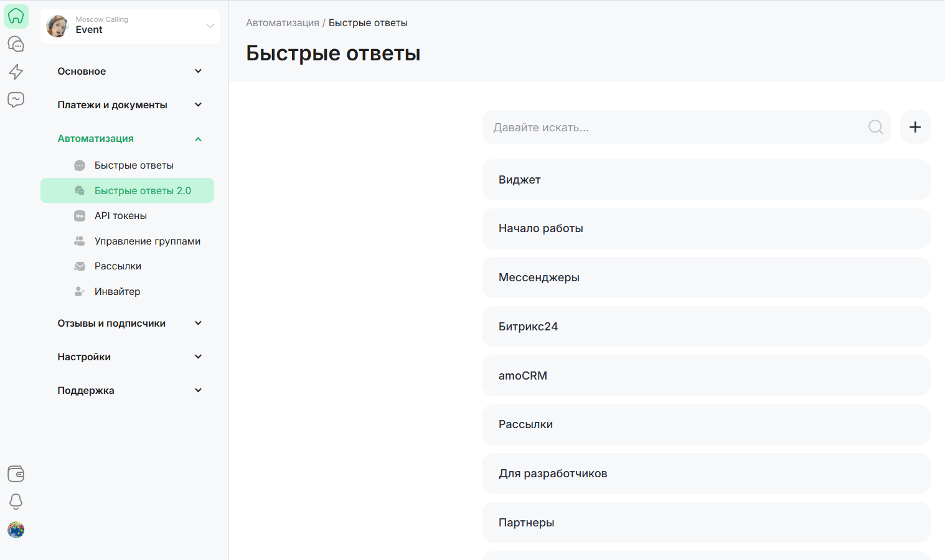Click the home icon in left rail
This screenshot has width=945, height=560.
16,16
